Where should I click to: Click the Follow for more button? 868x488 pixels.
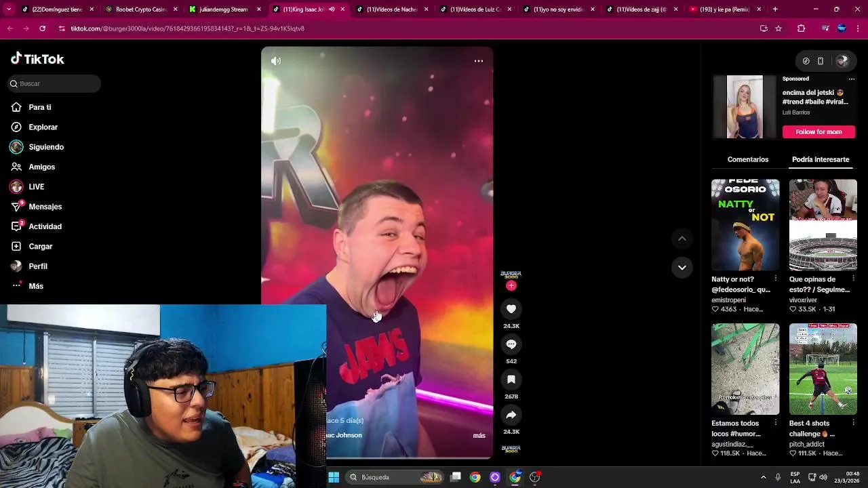[x=818, y=131]
